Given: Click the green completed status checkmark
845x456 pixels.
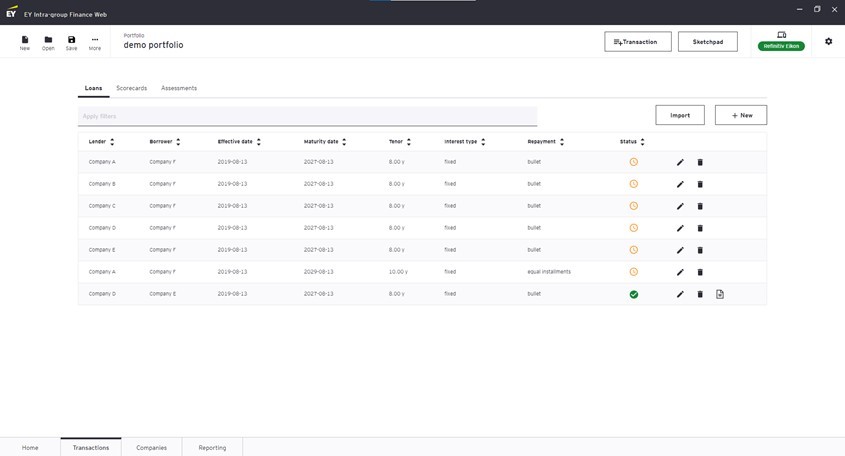Looking at the screenshot, I should point(633,294).
